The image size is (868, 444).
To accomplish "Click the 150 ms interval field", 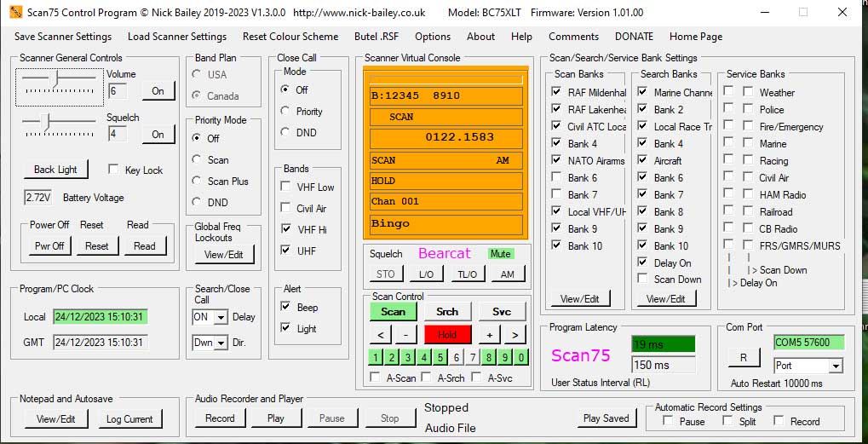I will (664, 365).
